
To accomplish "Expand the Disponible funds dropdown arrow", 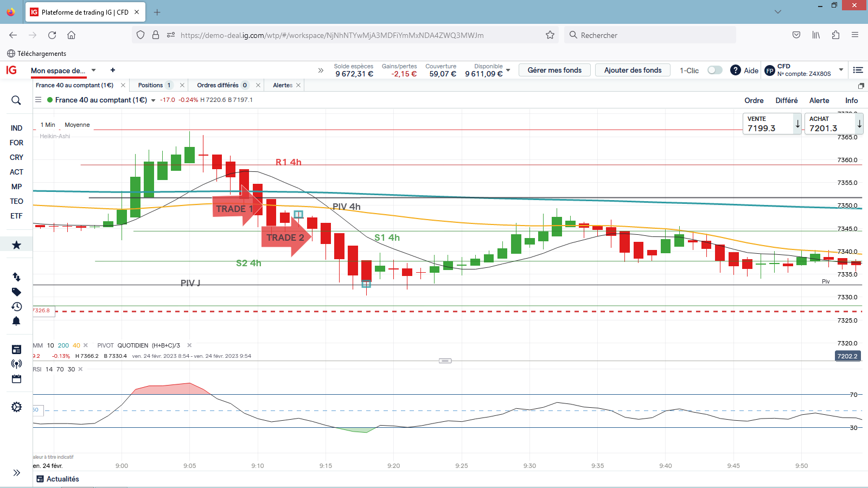I will point(508,70).
